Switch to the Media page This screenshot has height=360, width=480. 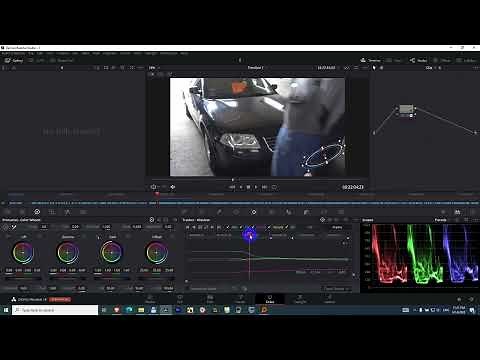[x=150, y=299]
